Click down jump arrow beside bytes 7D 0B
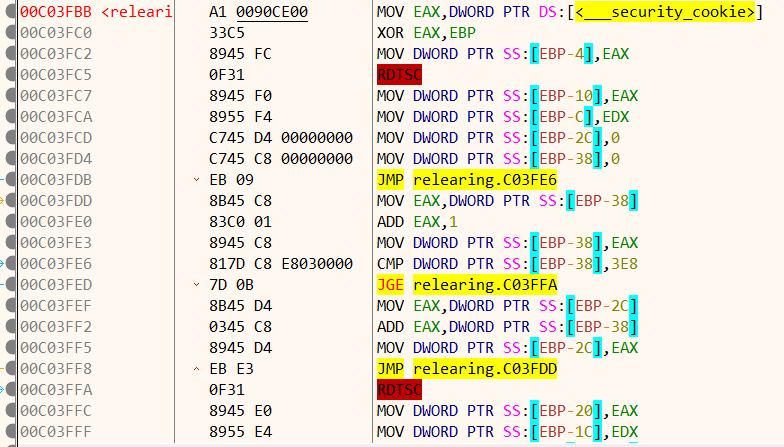The height and width of the screenshot is (447, 784). 196,285
